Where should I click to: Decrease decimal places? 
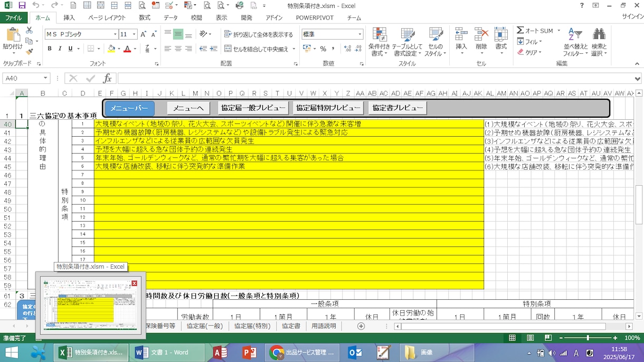click(357, 49)
